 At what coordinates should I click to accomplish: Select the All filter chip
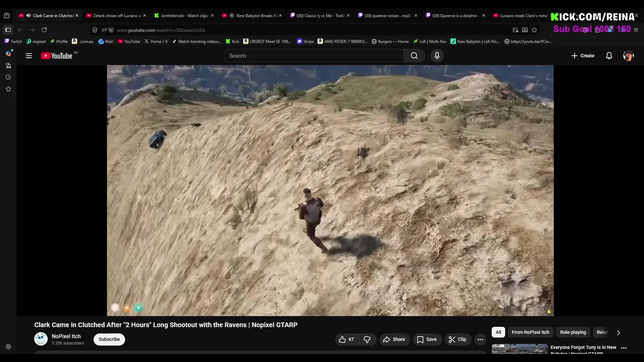coord(498,332)
